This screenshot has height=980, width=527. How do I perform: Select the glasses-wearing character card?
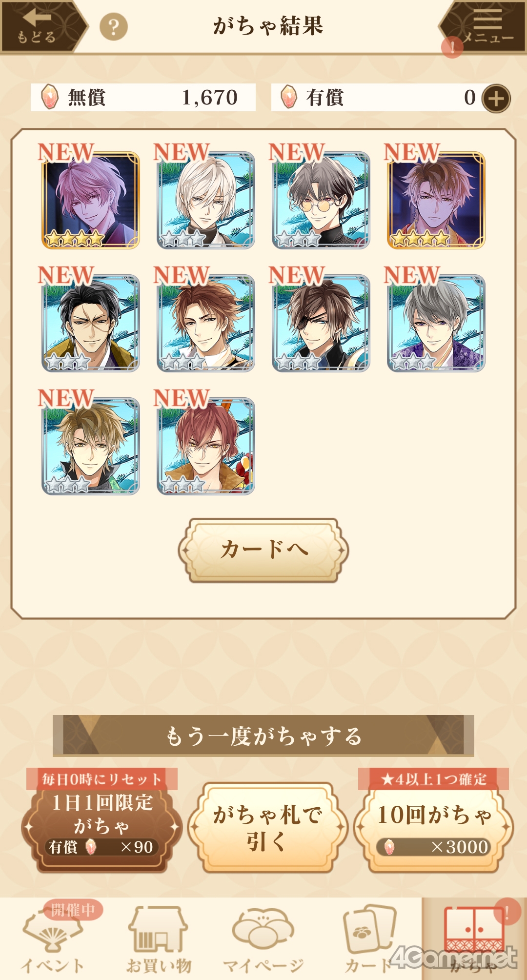321,200
